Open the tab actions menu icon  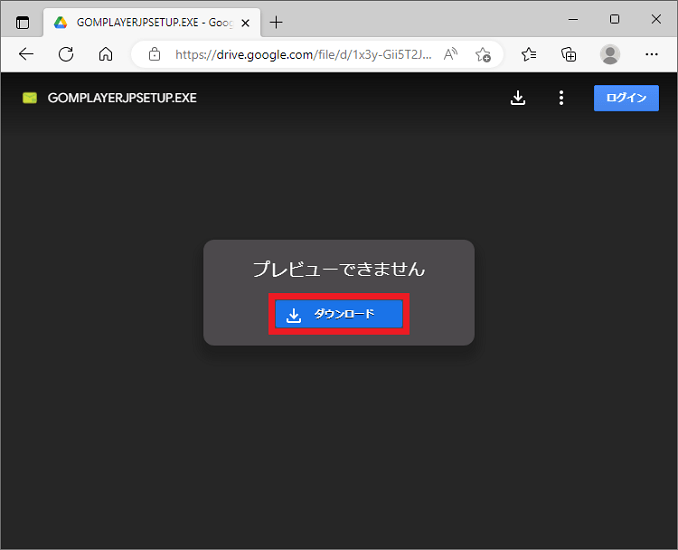pyautogui.click(x=22, y=22)
